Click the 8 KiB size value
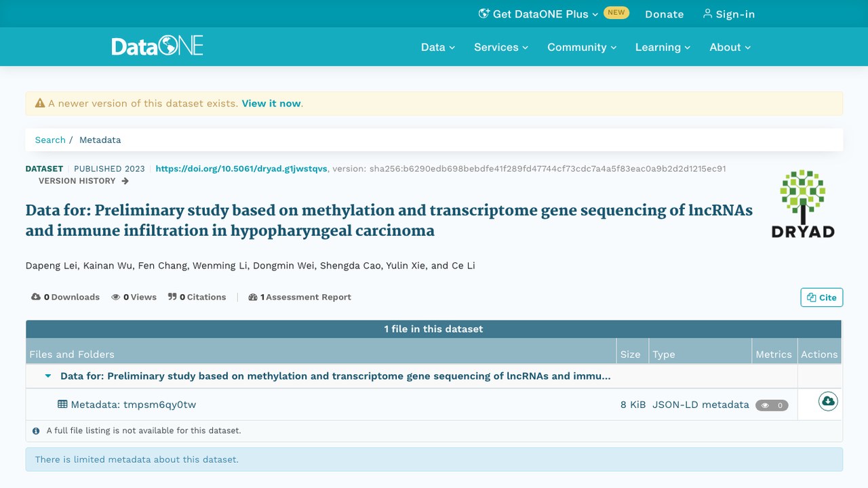The width and height of the screenshot is (868, 488). [633, 405]
